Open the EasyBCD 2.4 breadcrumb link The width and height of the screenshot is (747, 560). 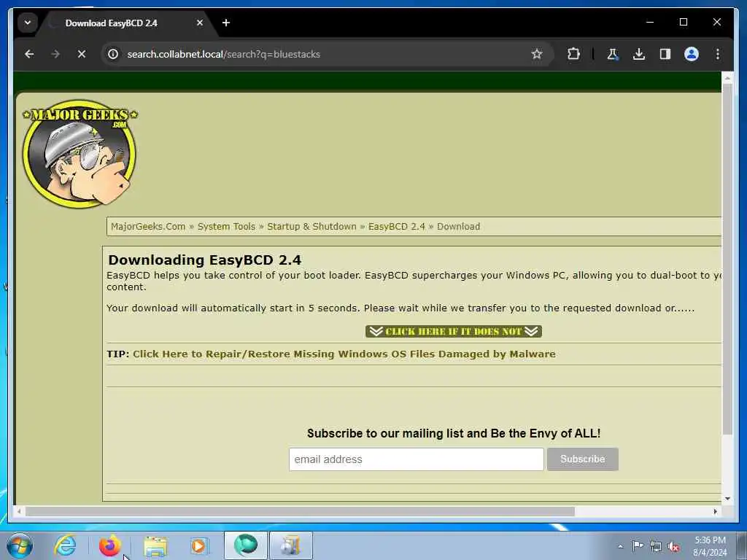pyautogui.click(x=396, y=227)
